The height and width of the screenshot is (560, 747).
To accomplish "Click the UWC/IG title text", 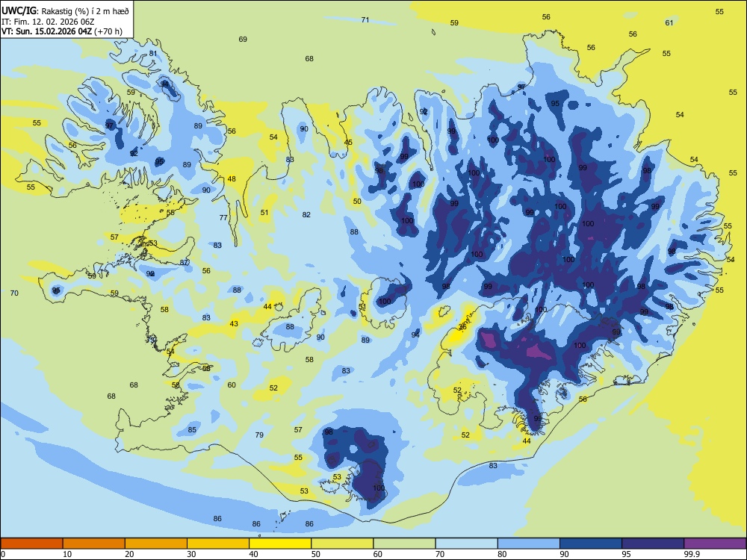I will tap(19, 10).
